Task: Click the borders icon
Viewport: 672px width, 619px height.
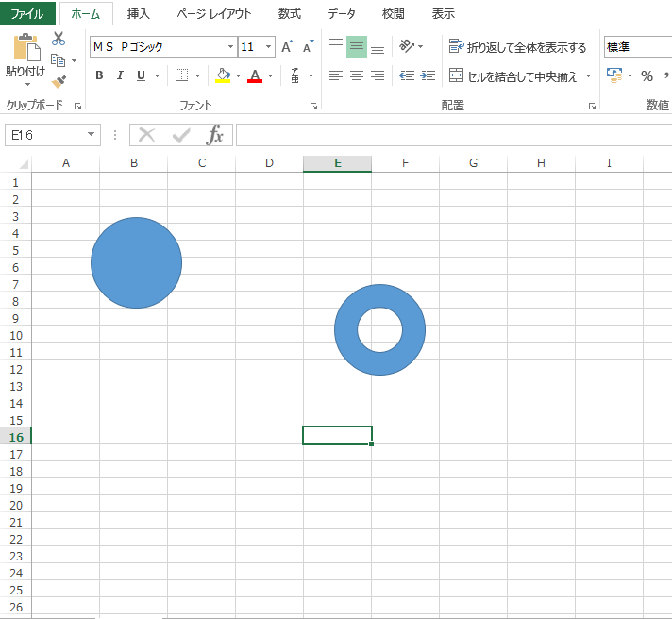Action: pyautogui.click(x=182, y=75)
